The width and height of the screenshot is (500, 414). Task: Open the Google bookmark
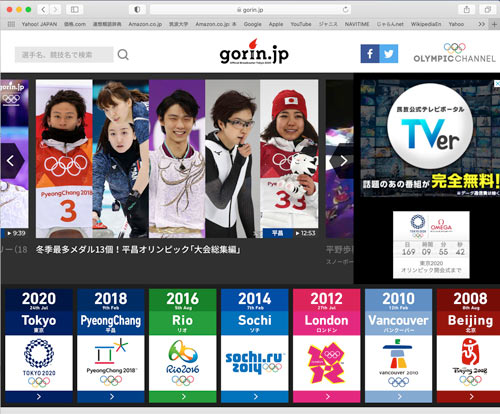[252, 24]
